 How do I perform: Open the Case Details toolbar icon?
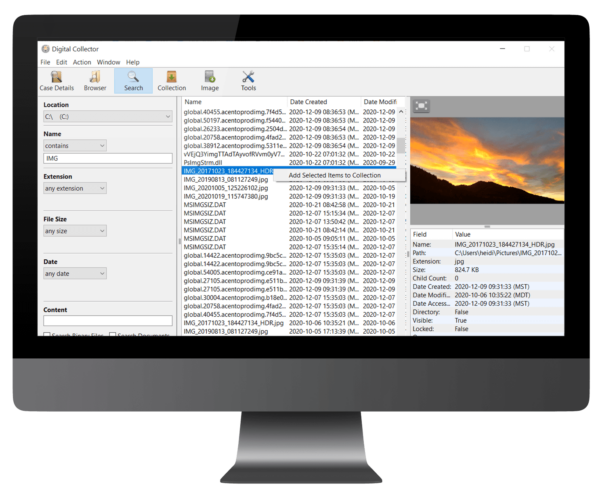click(56, 80)
